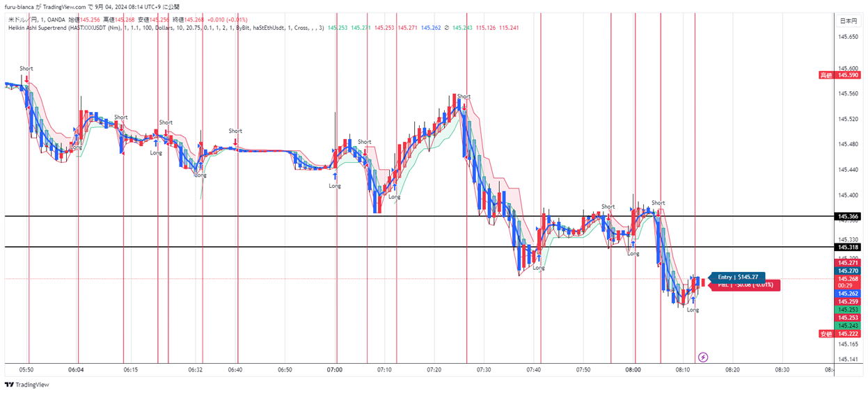The height and width of the screenshot is (393, 868).
Task: Click the Long marker near 07:00
Action: (335, 177)
